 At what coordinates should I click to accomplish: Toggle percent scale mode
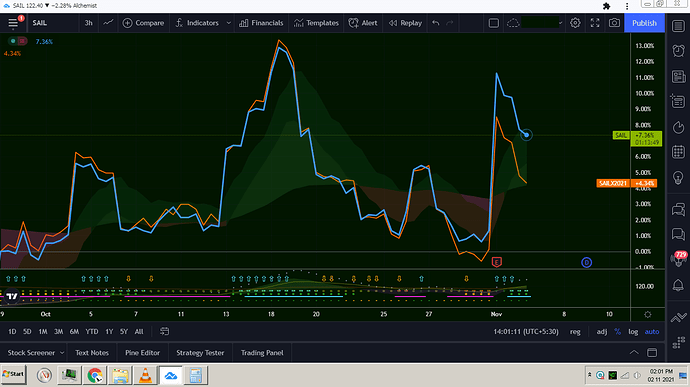click(x=617, y=332)
